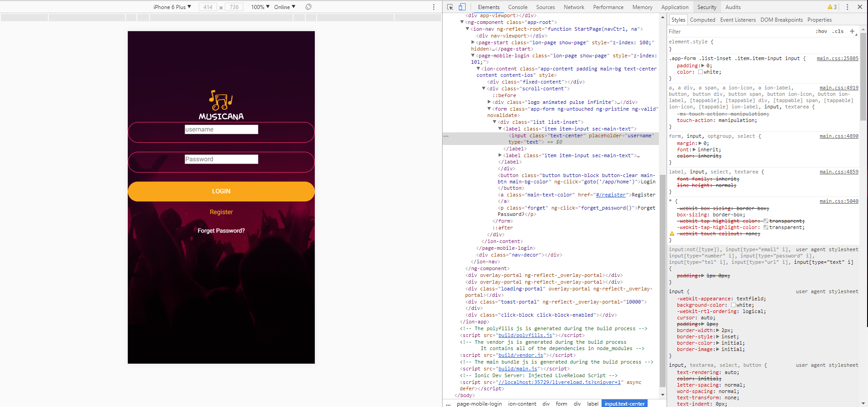Click the webkit-touch-callout warning icon
Image resolution: width=868 pixels, height=407 pixels.
[x=672, y=234]
